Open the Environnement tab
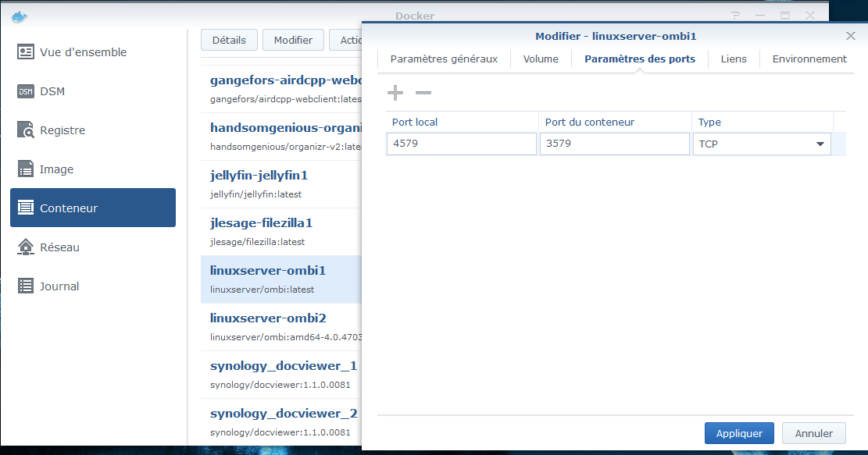 (x=809, y=59)
